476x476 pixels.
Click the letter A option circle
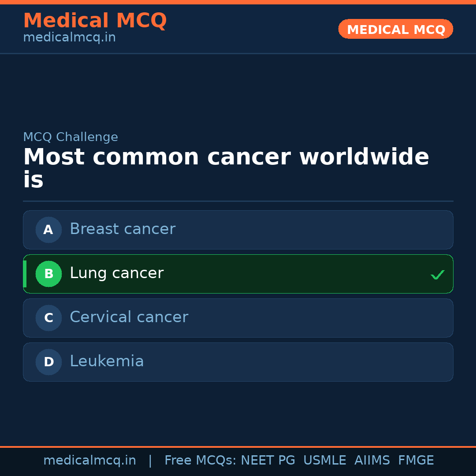click(48, 230)
